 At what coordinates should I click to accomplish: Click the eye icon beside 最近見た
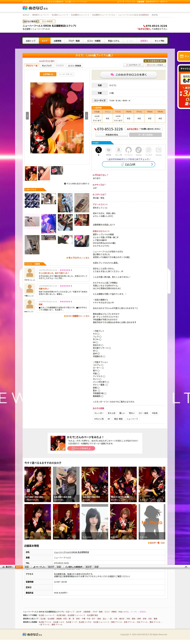[4, 567]
